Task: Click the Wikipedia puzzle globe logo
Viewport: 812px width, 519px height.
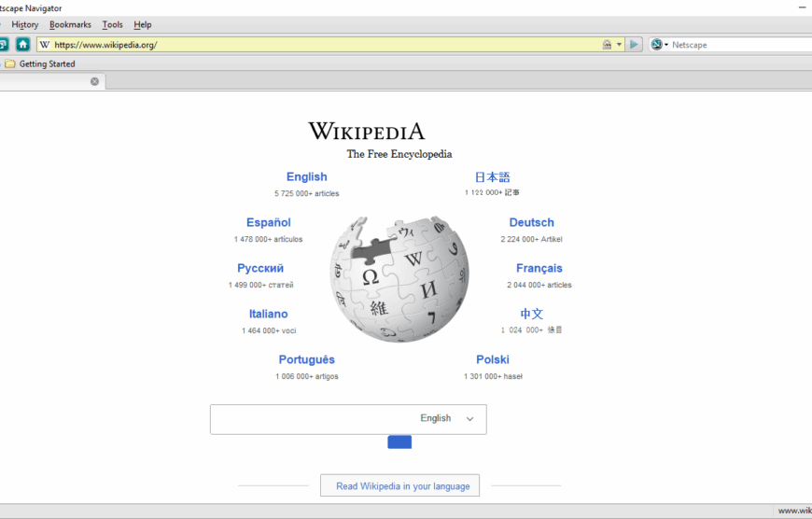Action: [399, 279]
